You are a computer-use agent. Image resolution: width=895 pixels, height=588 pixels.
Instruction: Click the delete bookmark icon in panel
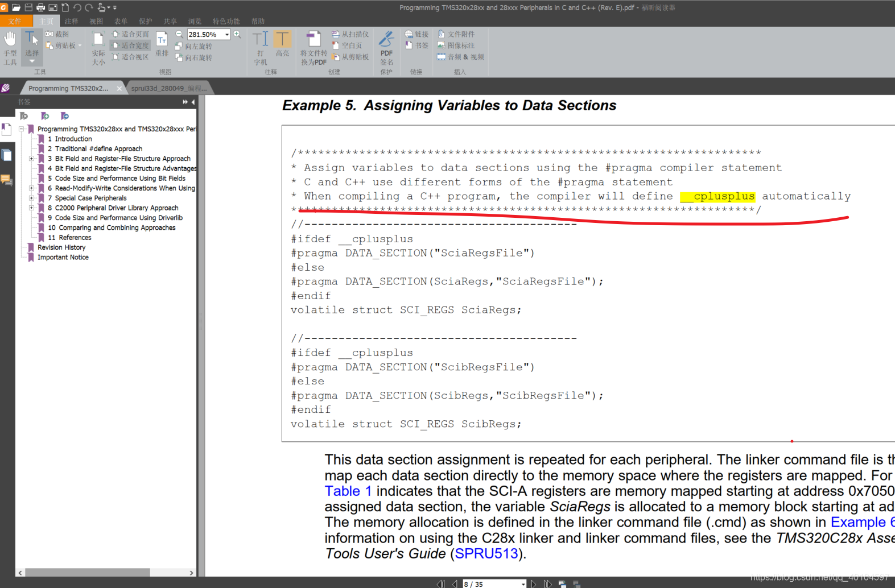click(x=24, y=116)
